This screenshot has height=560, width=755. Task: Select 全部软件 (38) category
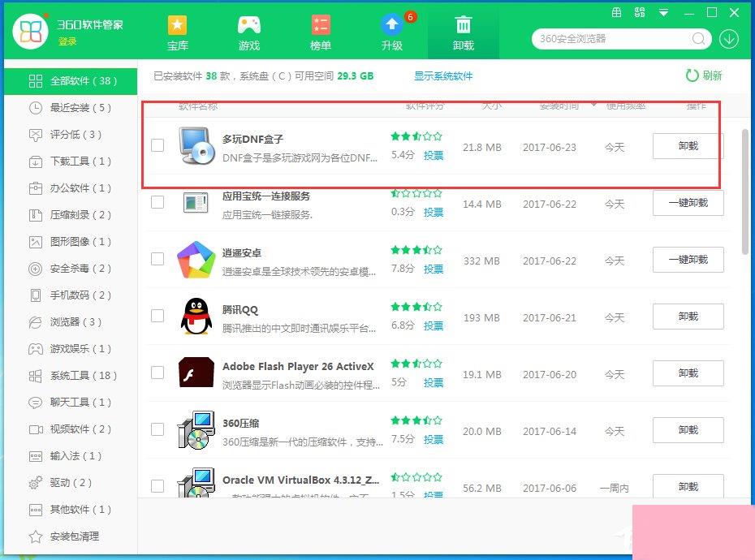(x=71, y=81)
